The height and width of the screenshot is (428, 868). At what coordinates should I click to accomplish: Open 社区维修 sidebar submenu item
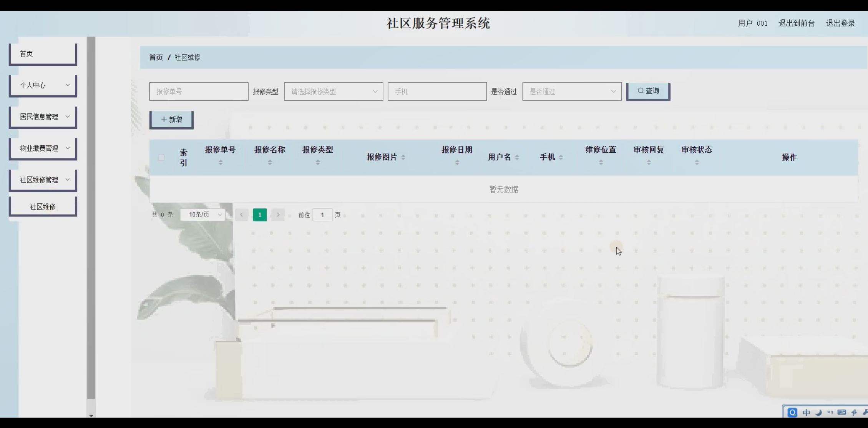point(43,207)
